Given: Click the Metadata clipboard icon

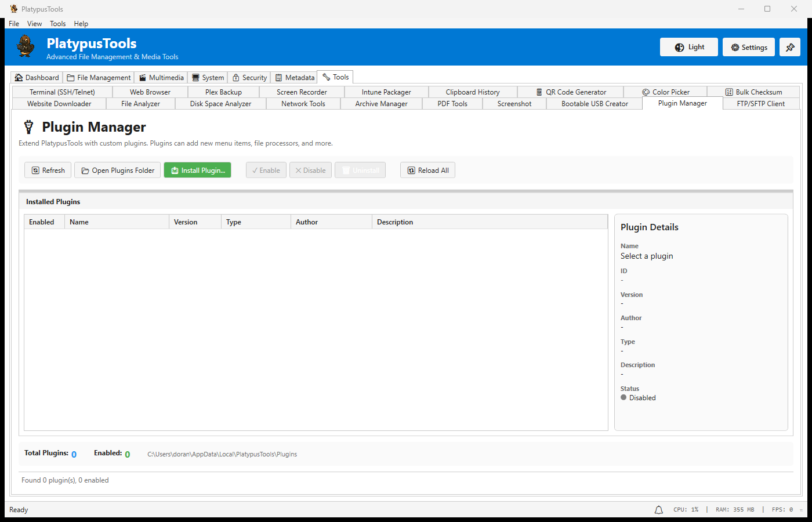Looking at the screenshot, I should 278,77.
